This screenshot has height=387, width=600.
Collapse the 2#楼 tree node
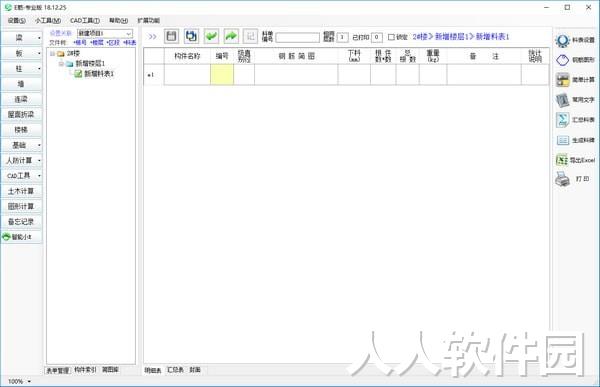(52, 54)
